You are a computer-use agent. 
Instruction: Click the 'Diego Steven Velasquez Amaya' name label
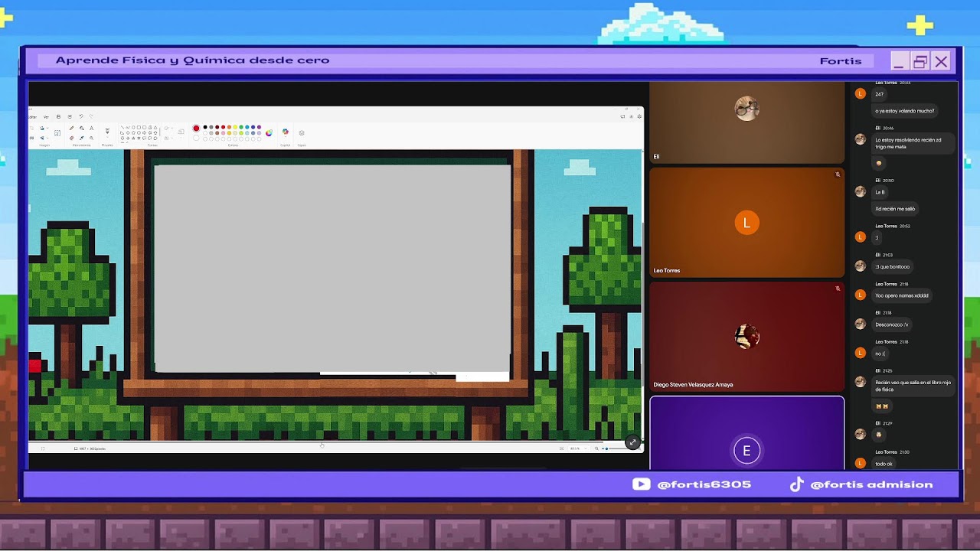pos(693,385)
